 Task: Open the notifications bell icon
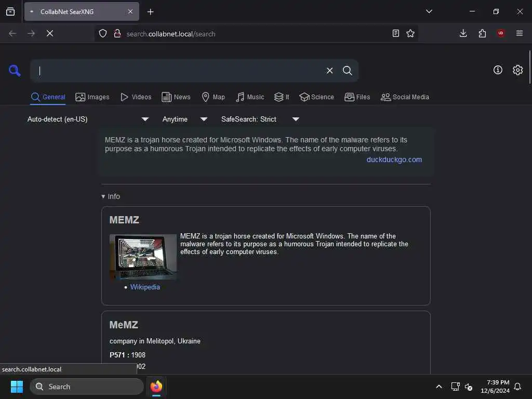coord(517,387)
